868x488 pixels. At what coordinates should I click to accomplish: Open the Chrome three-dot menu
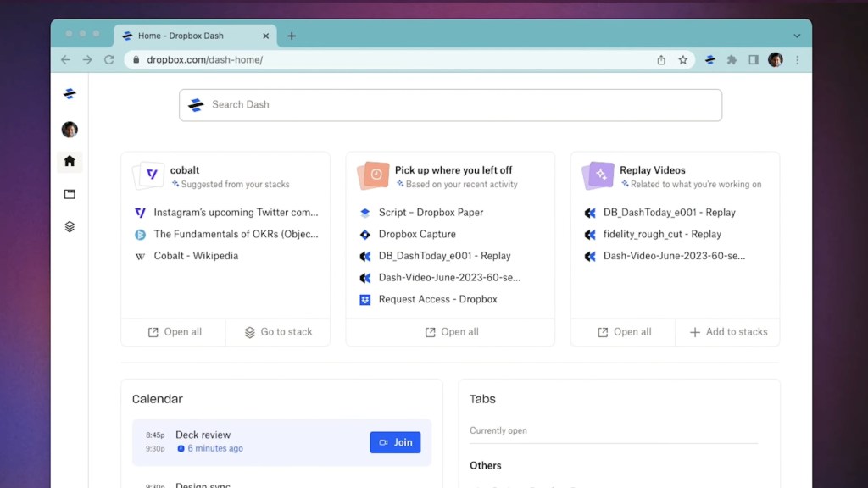pyautogui.click(x=798, y=60)
